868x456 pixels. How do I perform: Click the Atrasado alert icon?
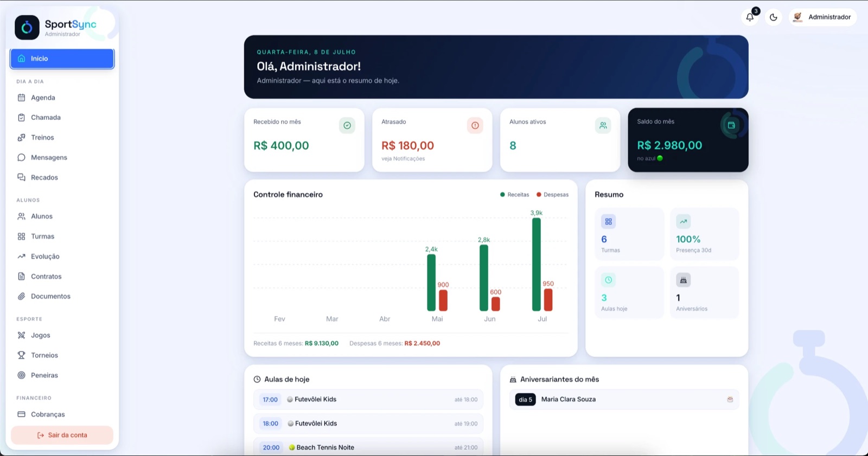475,125
